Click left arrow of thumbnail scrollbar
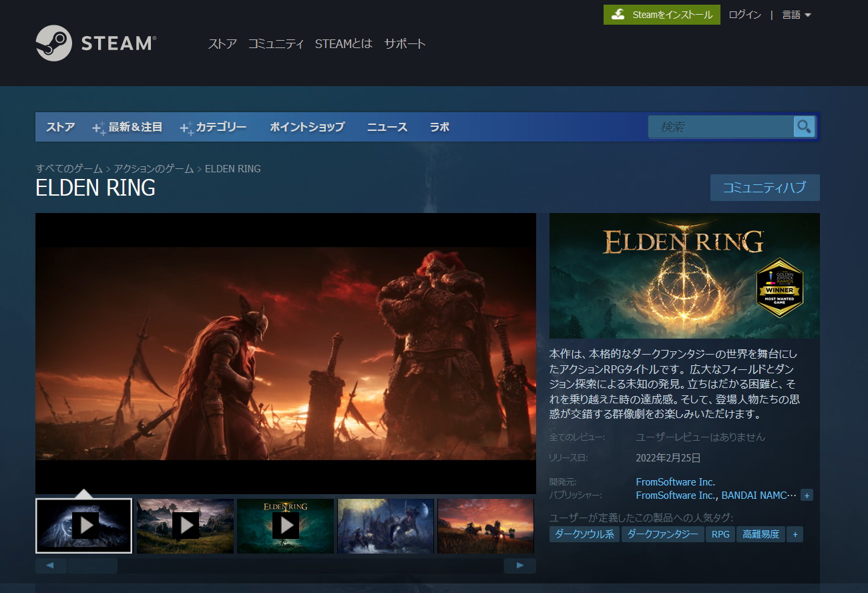This screenshot has height=593, width=868. pyautogui.click(x=51, y=566)
